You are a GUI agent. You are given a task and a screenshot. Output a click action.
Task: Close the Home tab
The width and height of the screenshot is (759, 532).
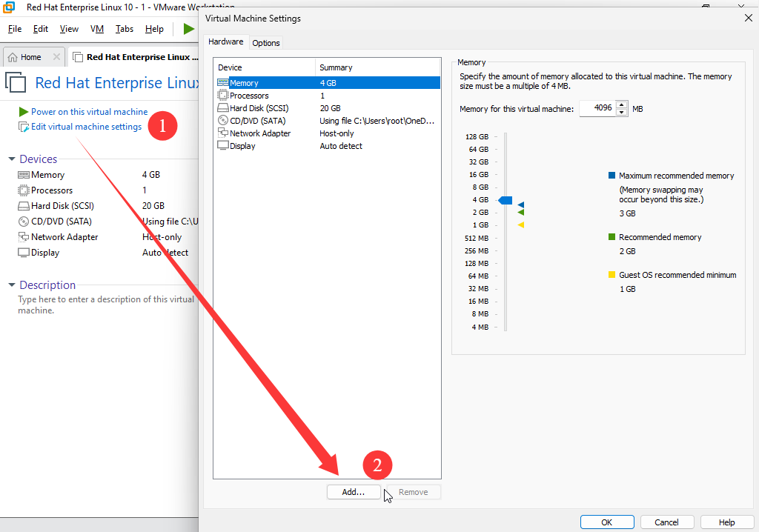[56, 57]
